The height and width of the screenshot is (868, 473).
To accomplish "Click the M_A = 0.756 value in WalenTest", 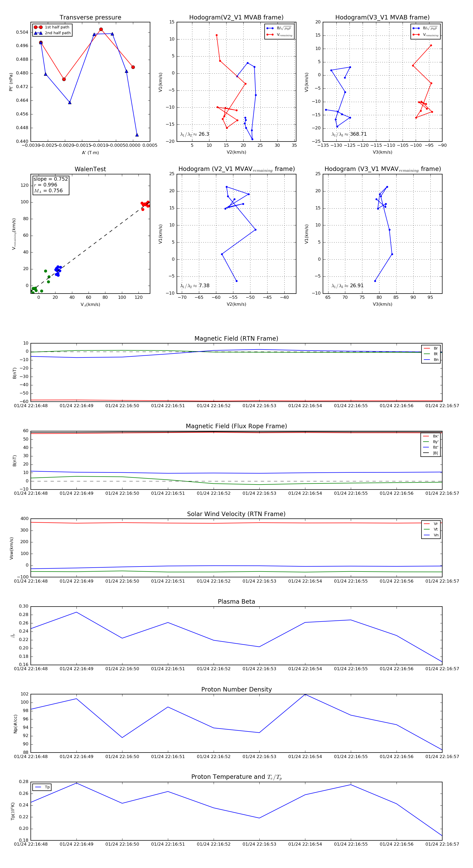I will (x=48, y=191).
